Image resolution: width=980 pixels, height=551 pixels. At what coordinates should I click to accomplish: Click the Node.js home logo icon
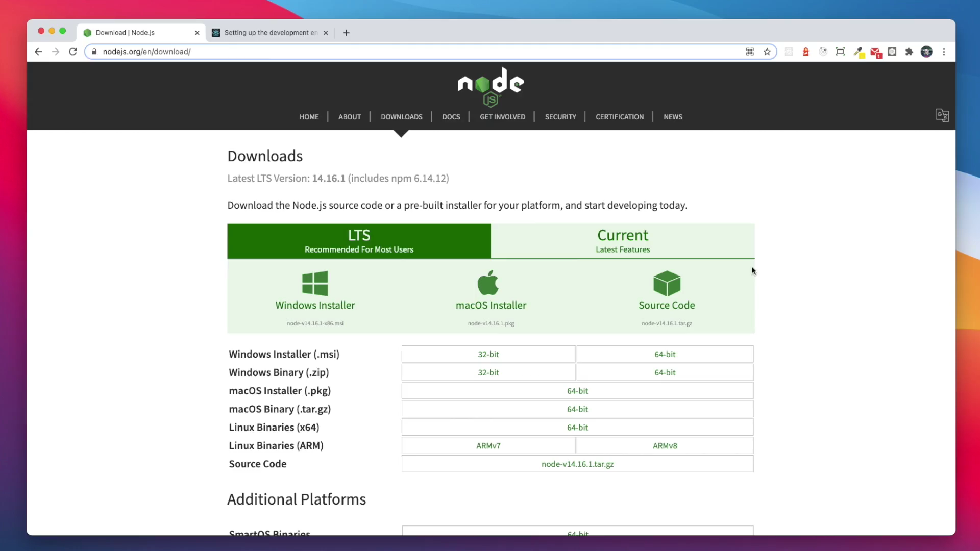491,86
